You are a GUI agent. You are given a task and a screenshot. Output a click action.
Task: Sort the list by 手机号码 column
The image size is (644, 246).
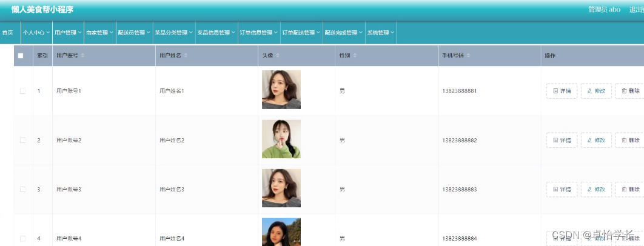click(468, 56)
